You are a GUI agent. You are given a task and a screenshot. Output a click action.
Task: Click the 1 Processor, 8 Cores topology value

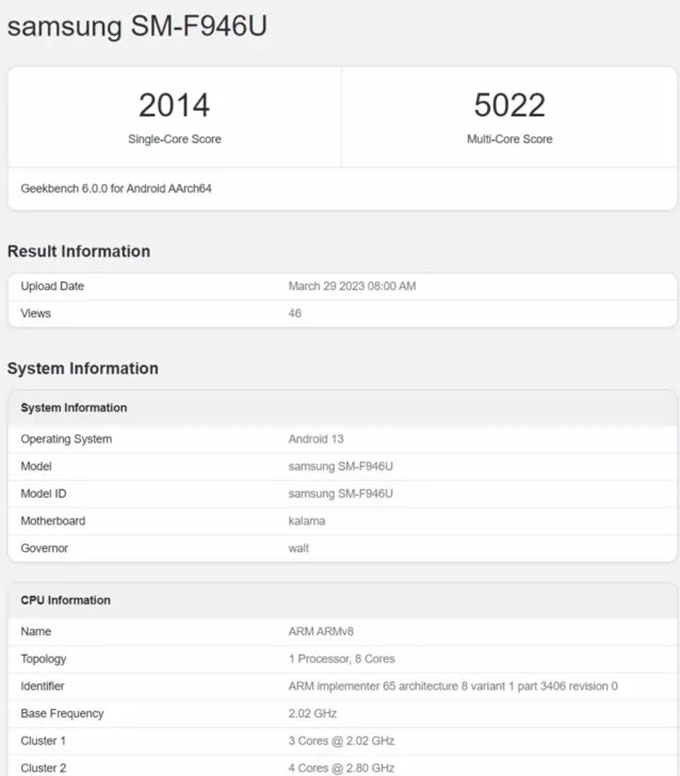(341, 659)
